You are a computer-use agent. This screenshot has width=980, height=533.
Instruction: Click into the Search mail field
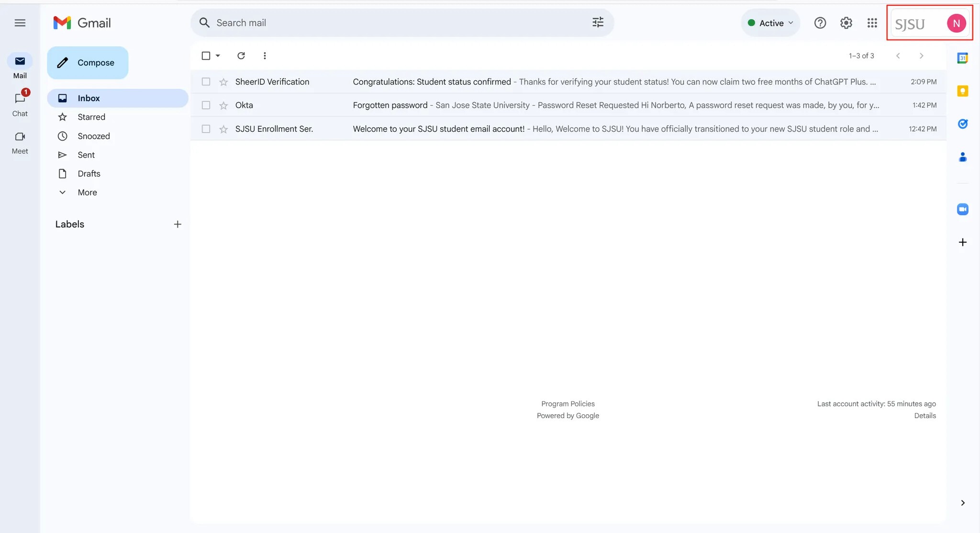pyautogui.click(x=392, y=23)
